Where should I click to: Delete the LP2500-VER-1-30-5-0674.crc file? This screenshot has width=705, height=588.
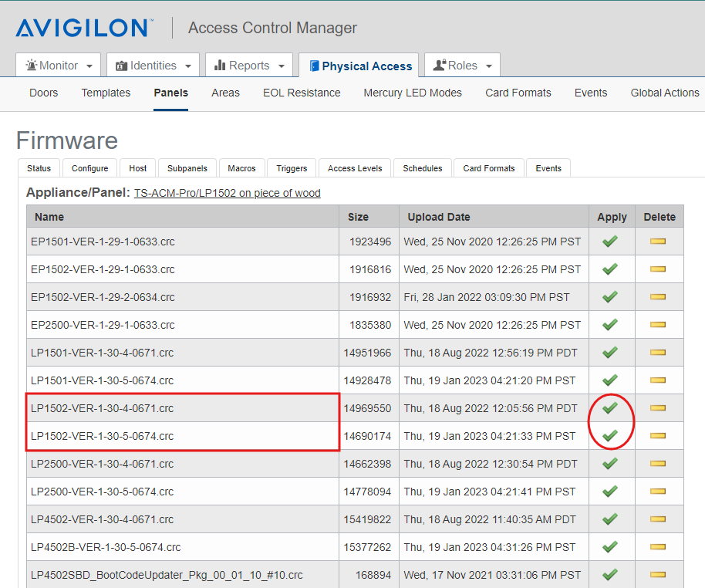(659, 491)
